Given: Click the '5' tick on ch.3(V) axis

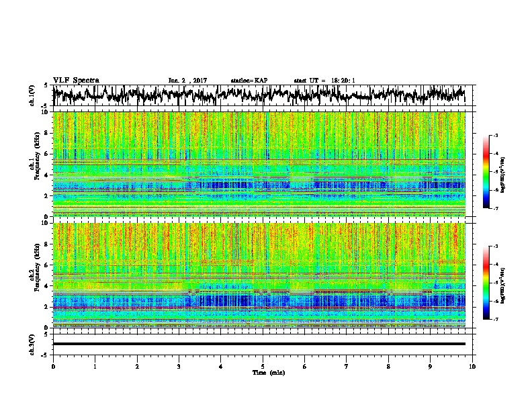Looking at the screenshot, I should (x=46, y=334).
